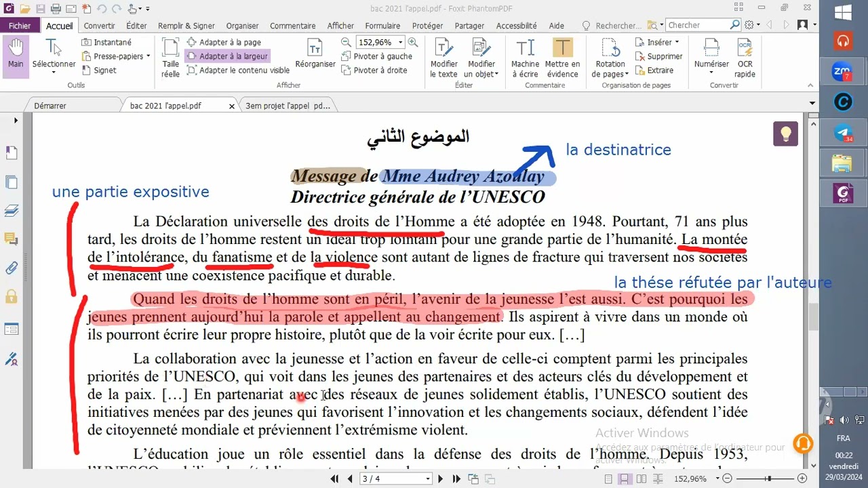Viewport: 868px width, 488px height.
Task: Switch to facing pages view mode
Action: point(641,479)
